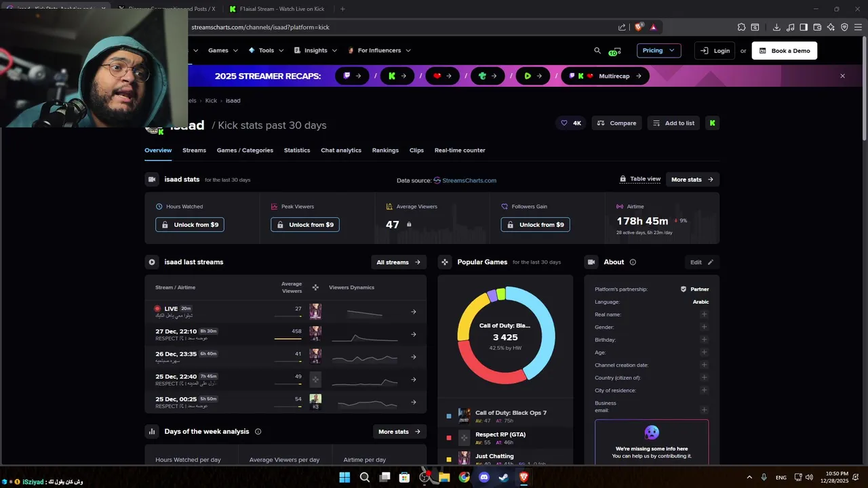Click the Edit pencil in About panel

coord(702,262)
